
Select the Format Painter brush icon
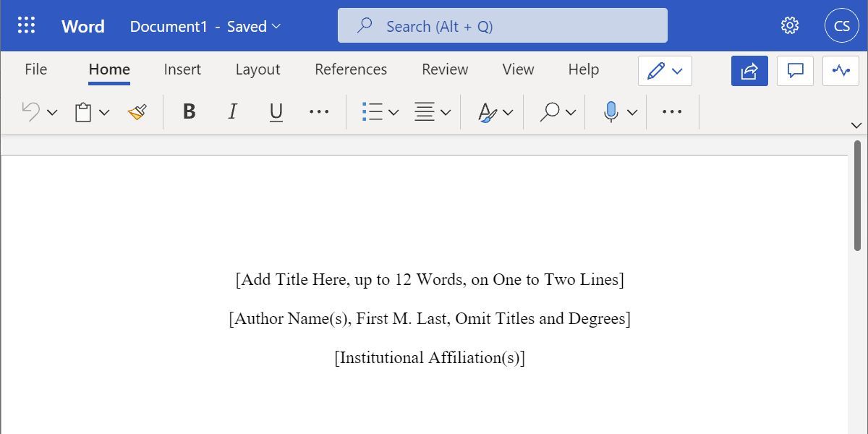click(137, 112)
